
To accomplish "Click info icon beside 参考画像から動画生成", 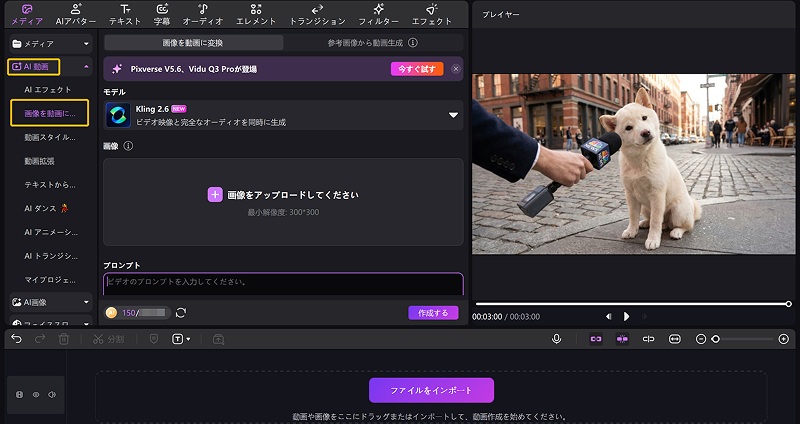I will point(413,43).
